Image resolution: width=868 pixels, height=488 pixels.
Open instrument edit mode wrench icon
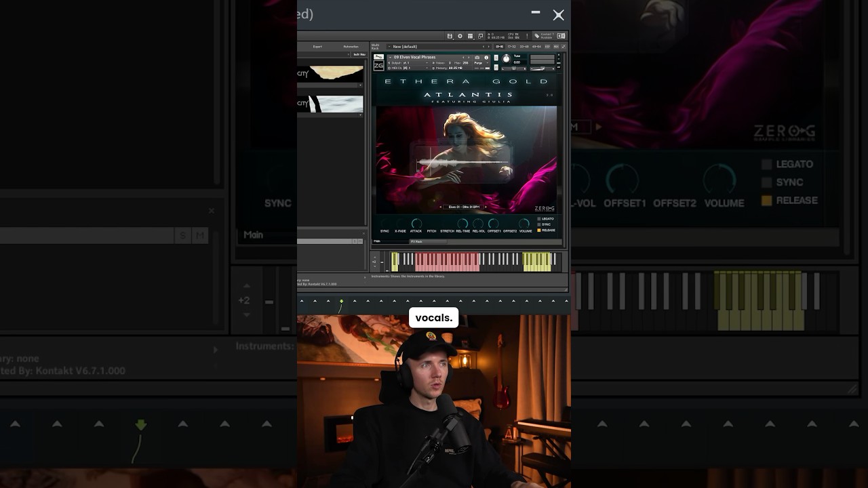coord(378,57)
